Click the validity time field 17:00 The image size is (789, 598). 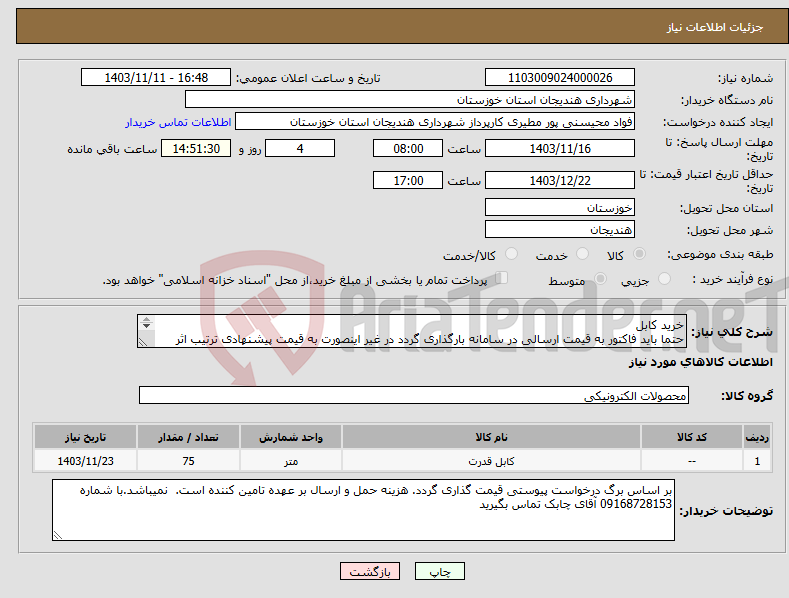pos(408,180)
